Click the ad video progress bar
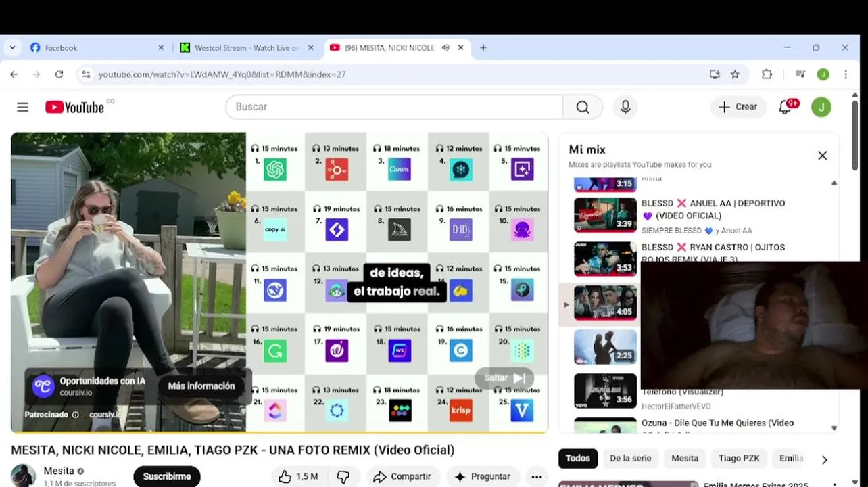 (279, 432)
